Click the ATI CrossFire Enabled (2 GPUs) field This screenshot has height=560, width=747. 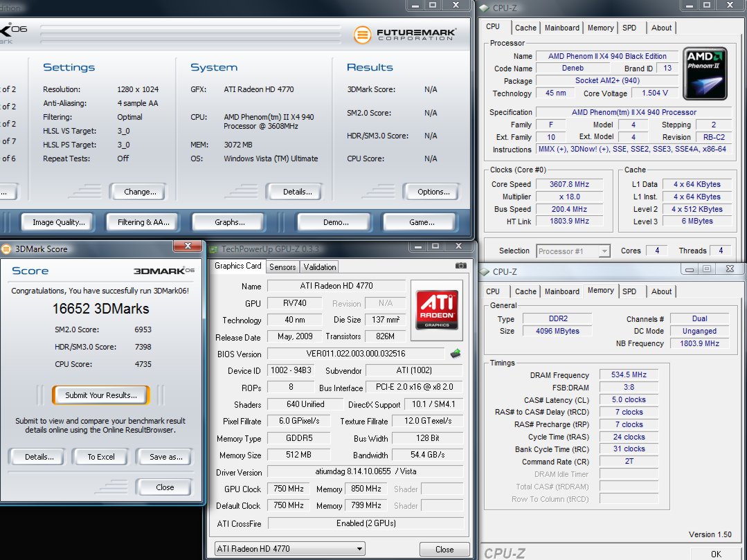point(366,523)
